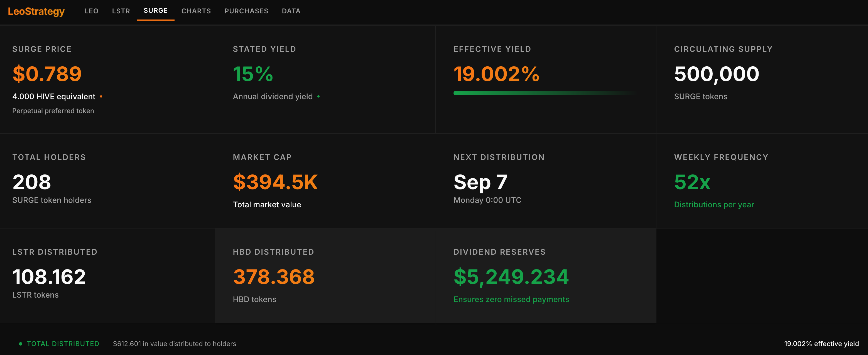This screenshot has height=355, width=868.
Task: Click the 208 total holders number
Action: click(x=32, y=182)
